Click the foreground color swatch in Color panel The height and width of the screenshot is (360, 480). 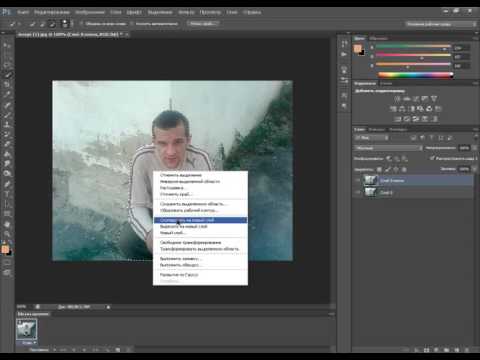tap(357, 49)
